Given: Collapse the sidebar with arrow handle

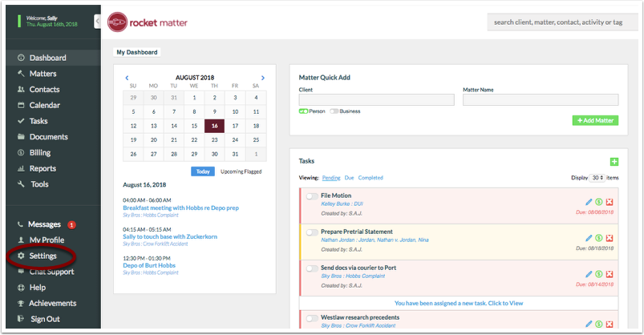Looking at the screenshot, I should coord(97,22).
